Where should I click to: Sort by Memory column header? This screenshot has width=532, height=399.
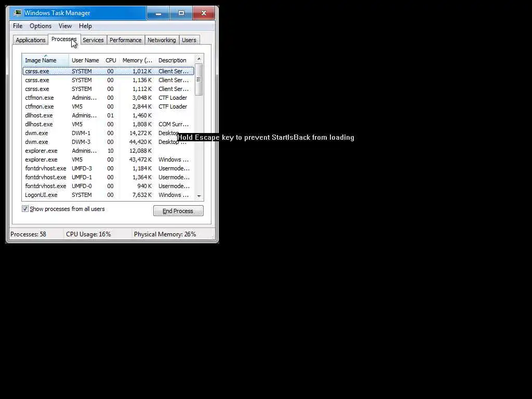point(137,60)
